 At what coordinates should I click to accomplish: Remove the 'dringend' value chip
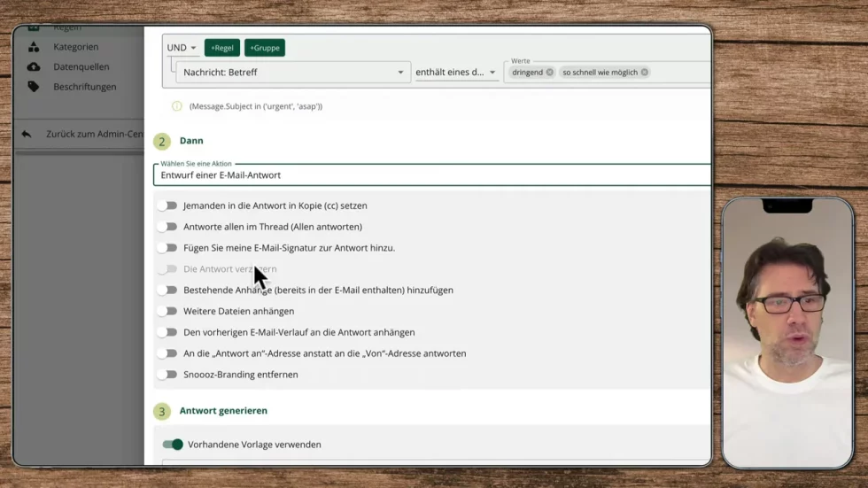coord(550,73)
